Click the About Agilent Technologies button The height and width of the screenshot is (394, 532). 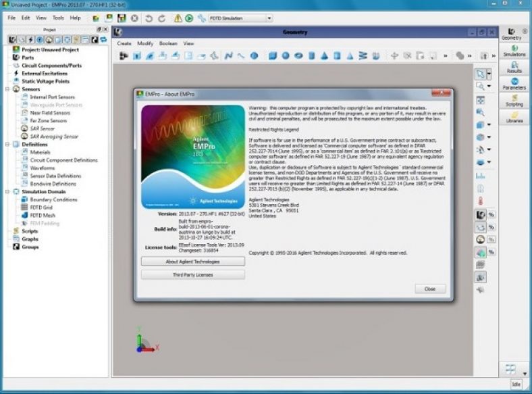pos(192,261)
